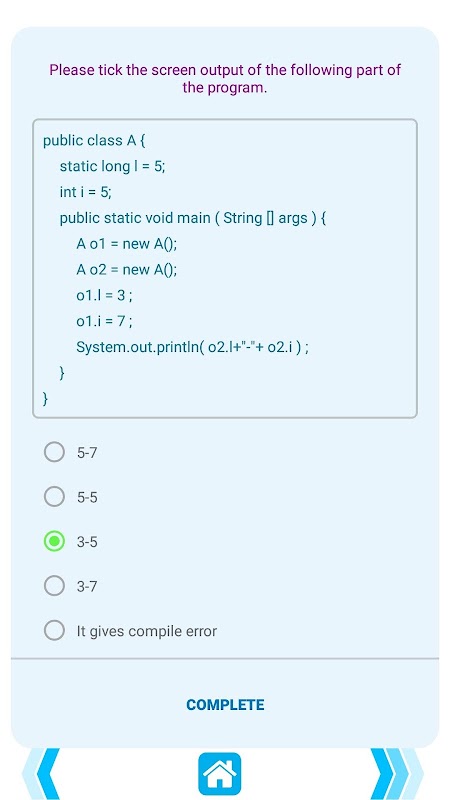Click the 'public class A {' code line

click(94, 140)
